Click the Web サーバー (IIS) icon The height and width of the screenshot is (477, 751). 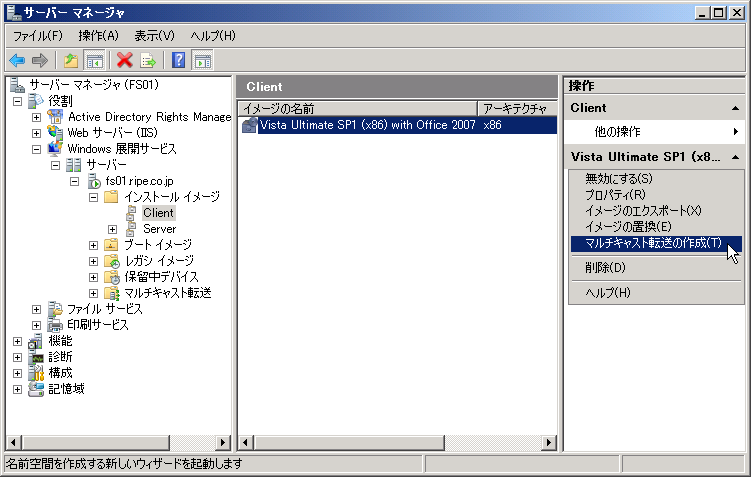pyautogui.click(x=55, y=133)
